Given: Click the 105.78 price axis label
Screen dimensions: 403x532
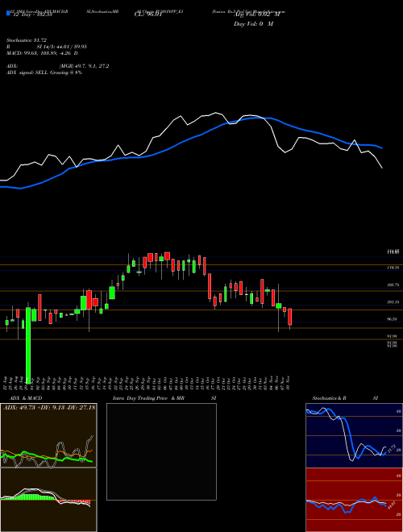Looking at the screenshot, I should point(393,285).
